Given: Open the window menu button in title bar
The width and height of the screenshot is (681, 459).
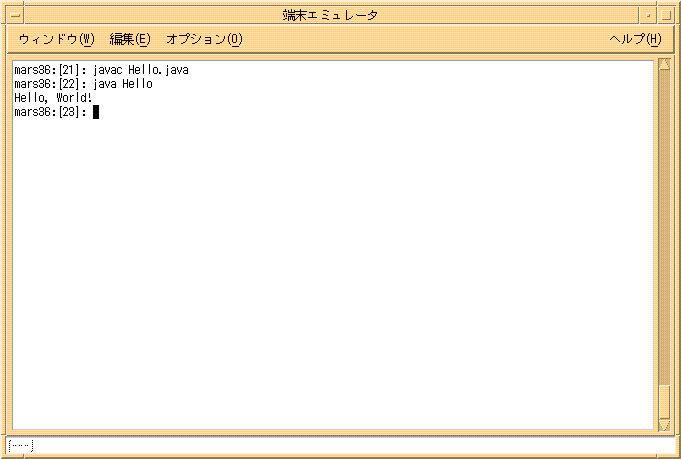Looking at the screenshot, I should (15, 15).
